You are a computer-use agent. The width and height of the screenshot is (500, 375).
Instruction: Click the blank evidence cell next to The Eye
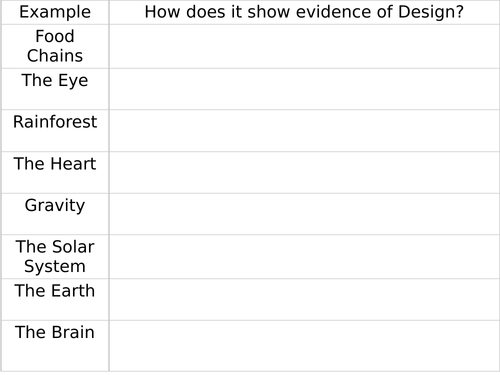point(304,89)
